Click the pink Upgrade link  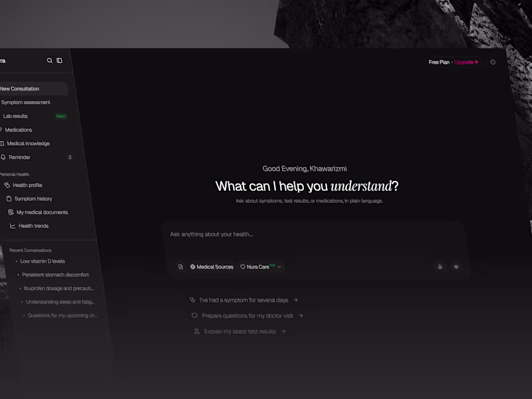coord(466,62)
